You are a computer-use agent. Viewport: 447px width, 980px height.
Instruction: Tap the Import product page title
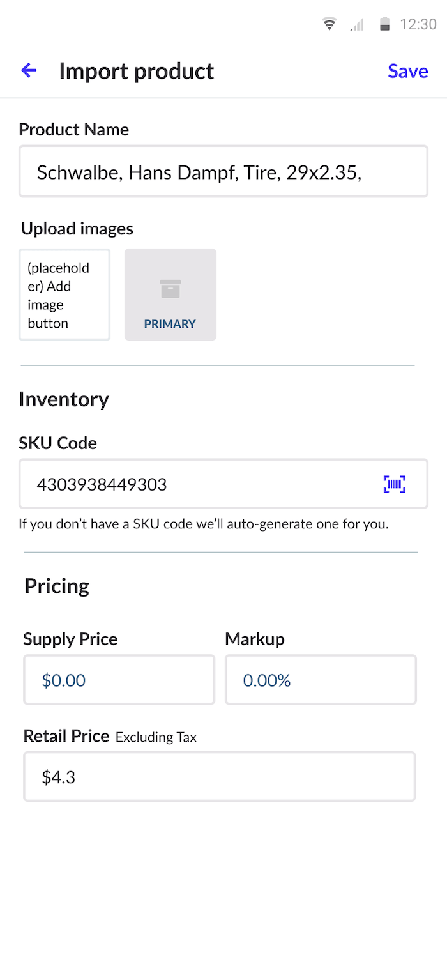(136, 71)
